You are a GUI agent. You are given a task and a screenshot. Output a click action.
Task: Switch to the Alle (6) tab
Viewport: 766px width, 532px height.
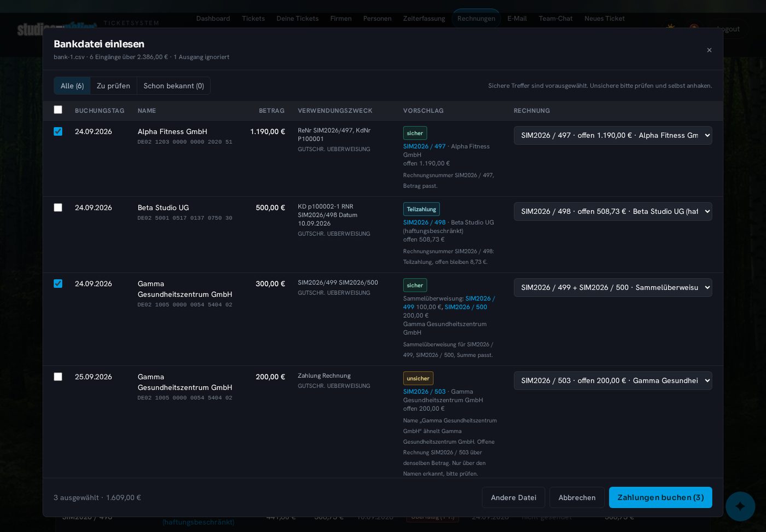coord(72,86)
